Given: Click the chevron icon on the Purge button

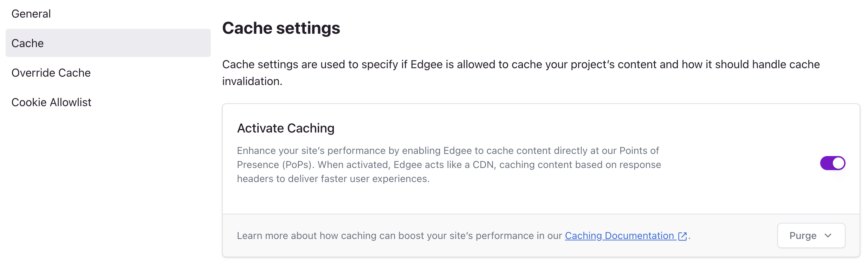Looking at the screenshot, I should click(x=829, y=236).
